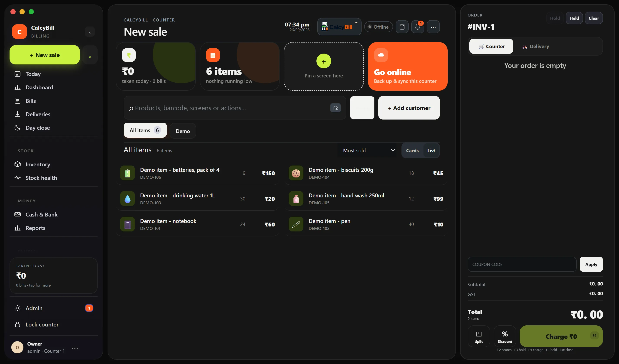Open the three-dot more options menu

point(433,27)
